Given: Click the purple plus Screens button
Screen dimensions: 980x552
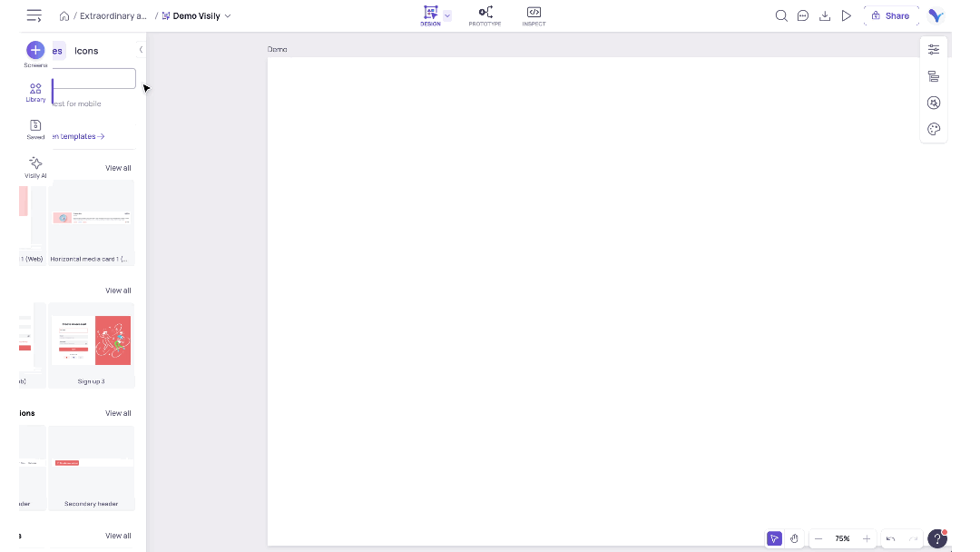Looking at the screenshot, I should [35, 50].
